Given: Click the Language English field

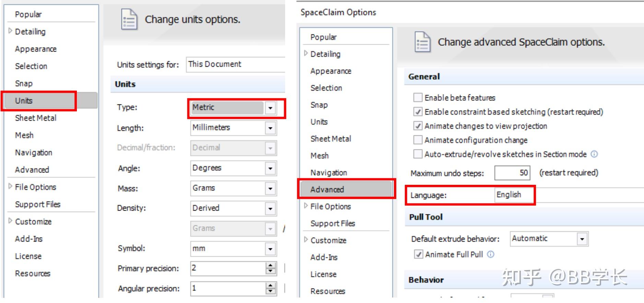Looking at the screenshot, I should 513,195.
